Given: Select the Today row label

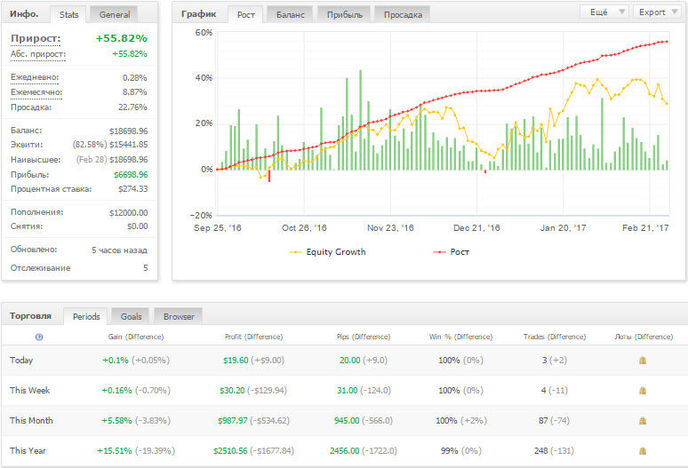Looking at the screenshot, I should (x=22, y=360).
